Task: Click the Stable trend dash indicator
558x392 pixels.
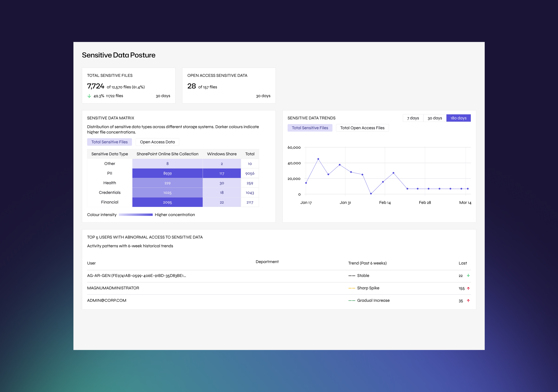Action: [x=352, y=276]
